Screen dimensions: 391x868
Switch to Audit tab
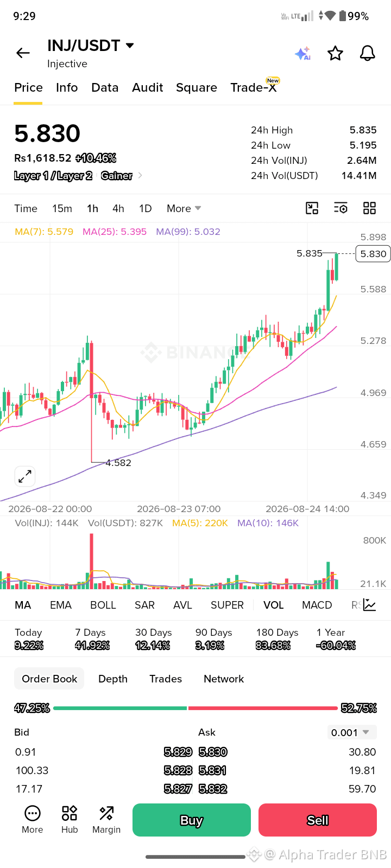[148, 87]
